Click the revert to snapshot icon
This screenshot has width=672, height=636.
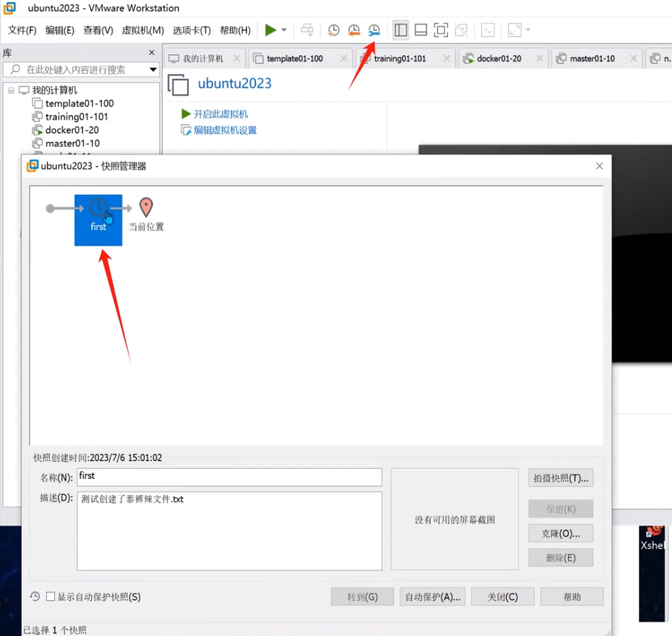[x=354, y=30]
